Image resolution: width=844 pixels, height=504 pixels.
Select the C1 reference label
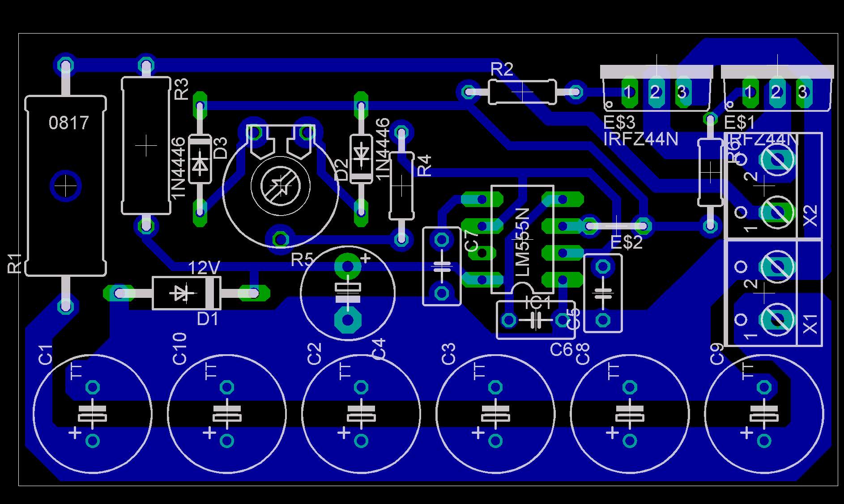pos(46,354)
